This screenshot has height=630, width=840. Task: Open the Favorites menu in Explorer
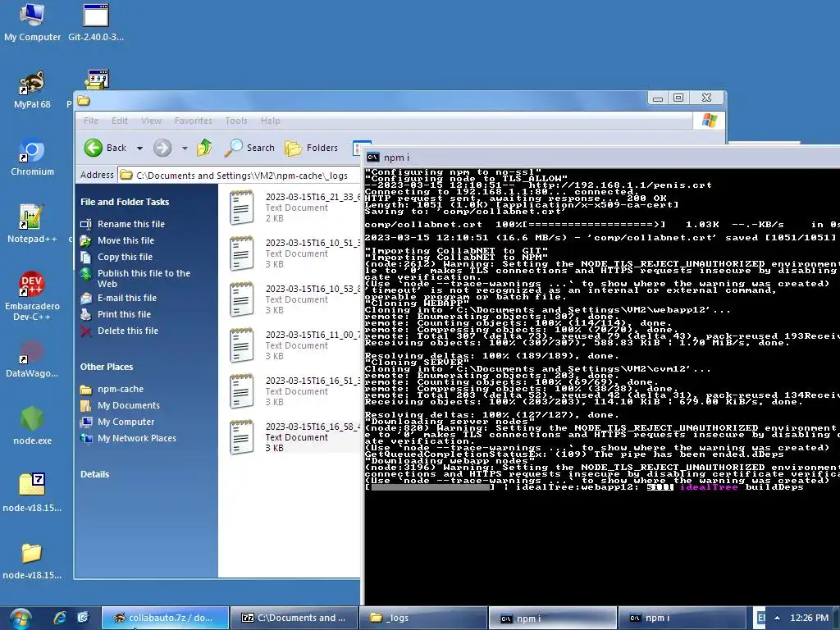click(x=193, y=121)
